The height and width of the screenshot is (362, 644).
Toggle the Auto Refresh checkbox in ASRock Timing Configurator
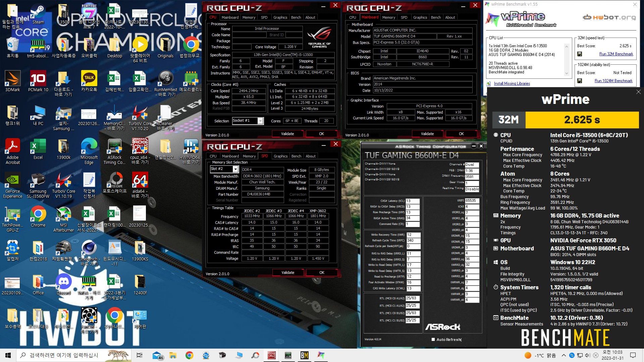click(x=433, y=340)
